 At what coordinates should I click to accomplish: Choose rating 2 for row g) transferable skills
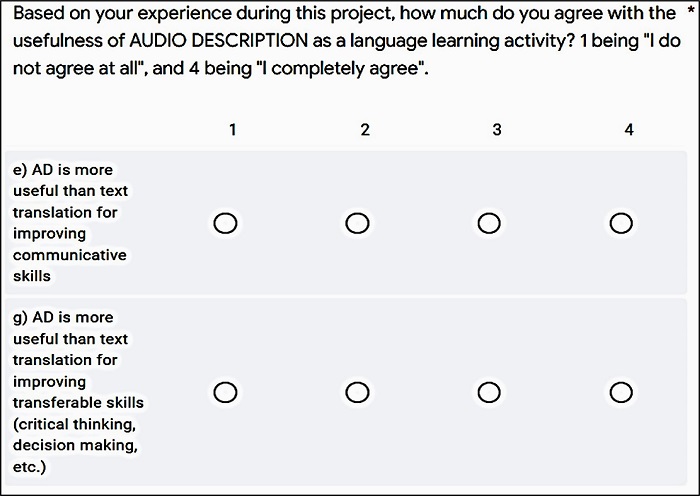(x=357, y=391)
